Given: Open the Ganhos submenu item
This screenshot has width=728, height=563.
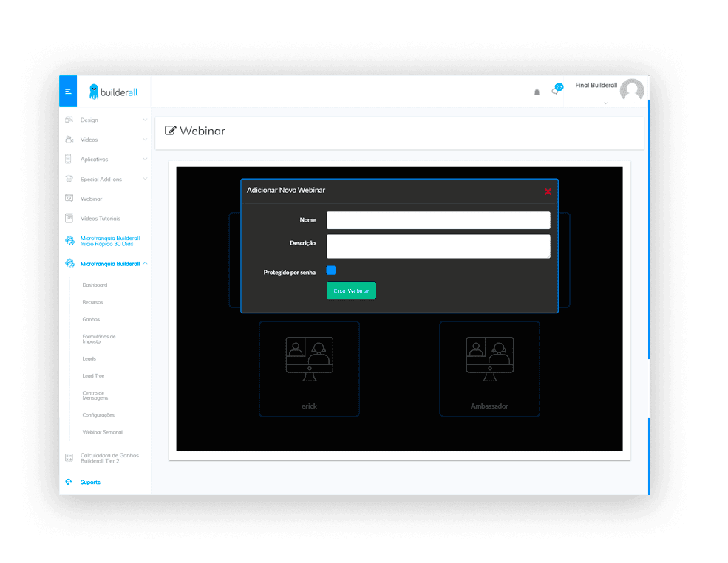Looking at the screenshot, I should [91, 319].
